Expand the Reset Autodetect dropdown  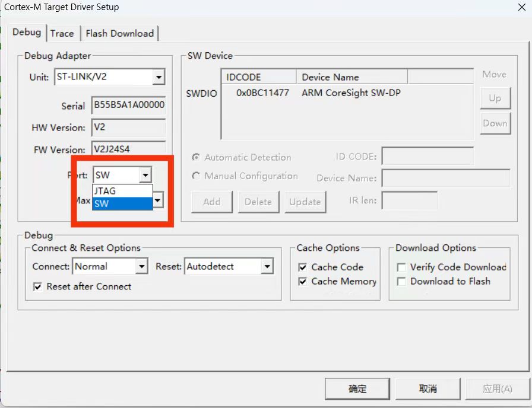coord(267,267)
